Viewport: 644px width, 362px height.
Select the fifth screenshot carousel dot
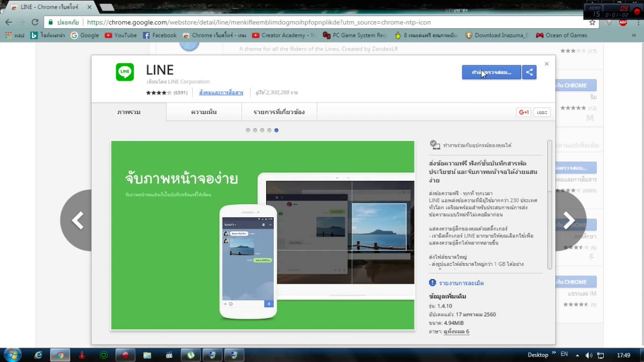[x=276, y=130]
